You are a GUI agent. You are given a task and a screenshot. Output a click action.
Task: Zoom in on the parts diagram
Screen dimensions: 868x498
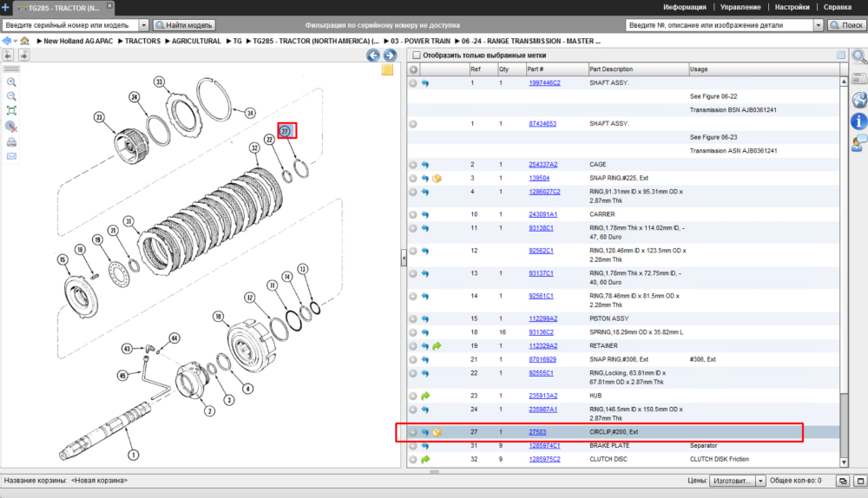11,82
